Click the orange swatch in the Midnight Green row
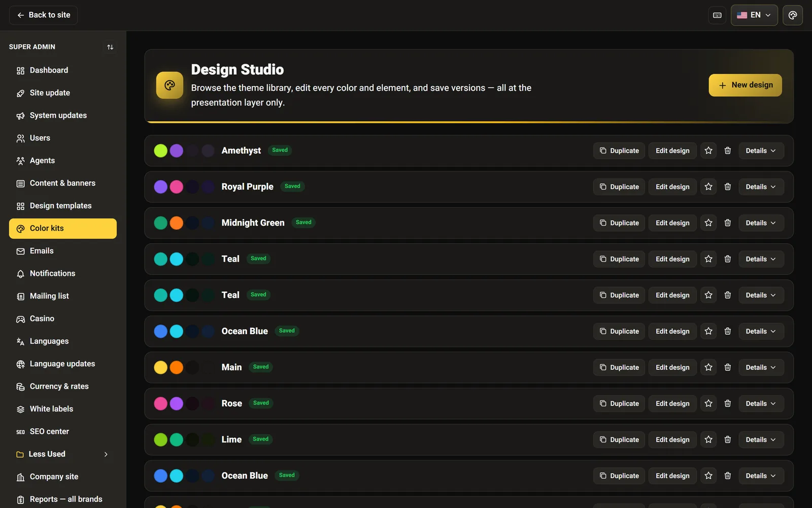Viewport: 812px width, 508px height. coord(176,223)
